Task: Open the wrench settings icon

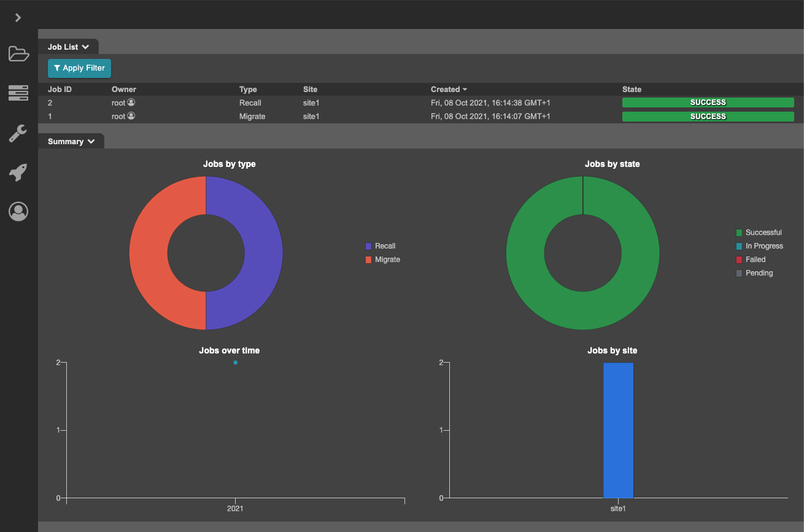Action: click(x=18, y=133)
